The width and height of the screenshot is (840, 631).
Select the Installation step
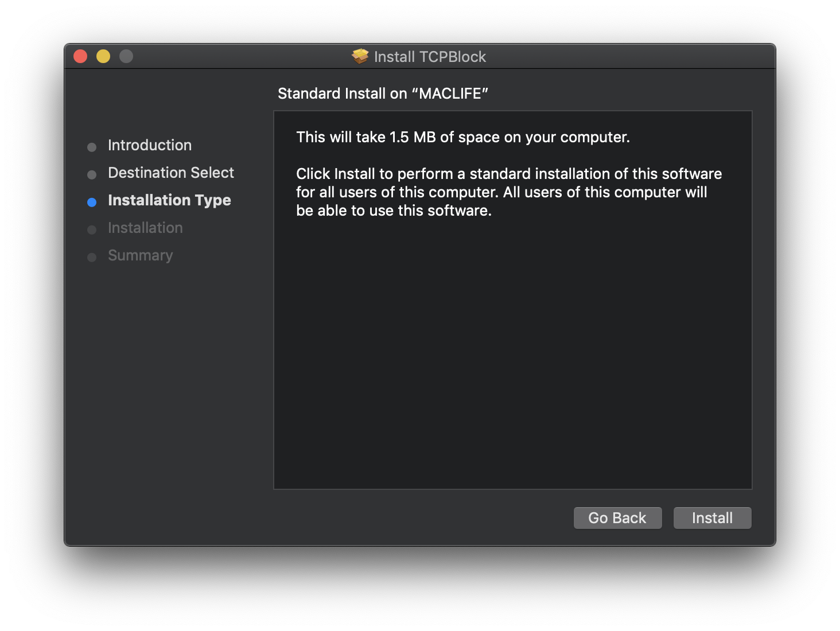pyautogui.click(x=145, y=228)
